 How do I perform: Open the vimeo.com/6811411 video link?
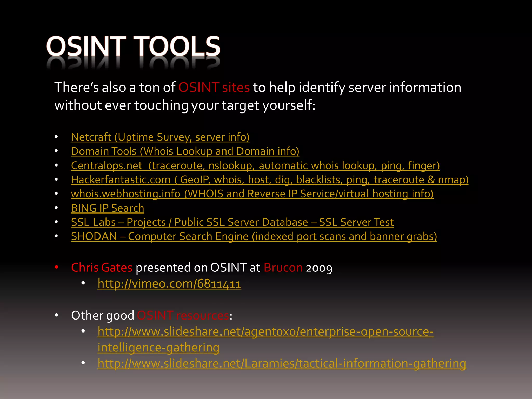[x=169, y=283]
